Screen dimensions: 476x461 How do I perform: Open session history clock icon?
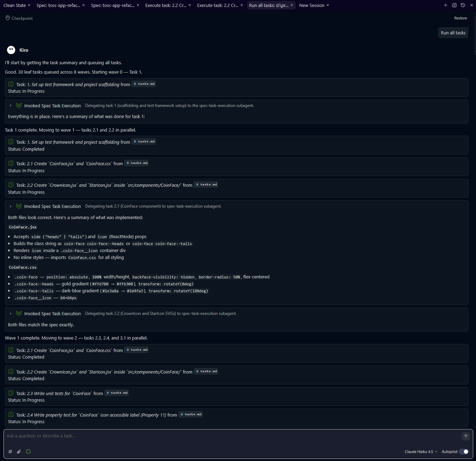(x=463, y=5)
